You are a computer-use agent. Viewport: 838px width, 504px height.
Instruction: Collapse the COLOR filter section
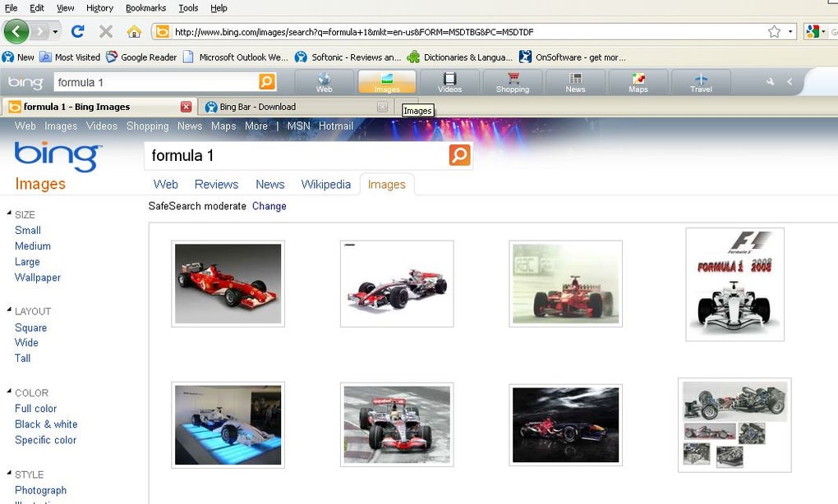9,392
